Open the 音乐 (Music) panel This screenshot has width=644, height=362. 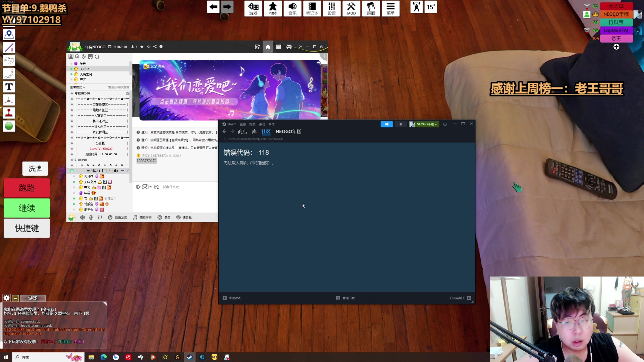coord(292,8)
